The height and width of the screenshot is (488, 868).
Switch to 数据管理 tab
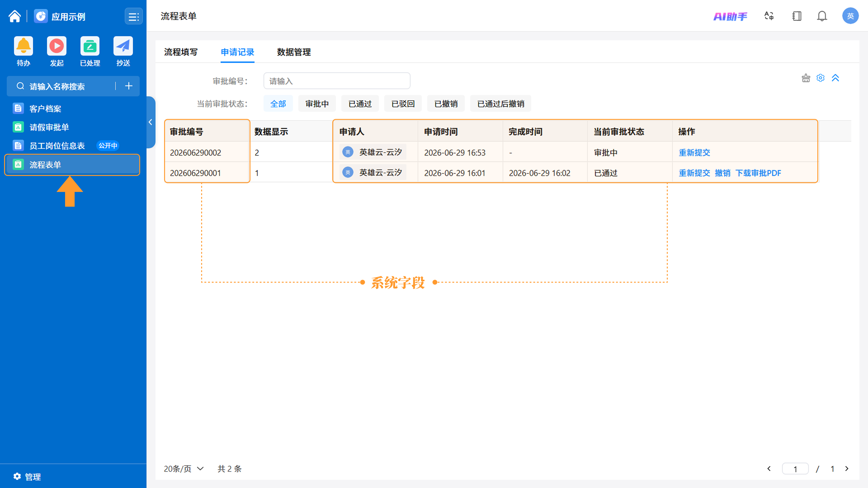[294, 52]
